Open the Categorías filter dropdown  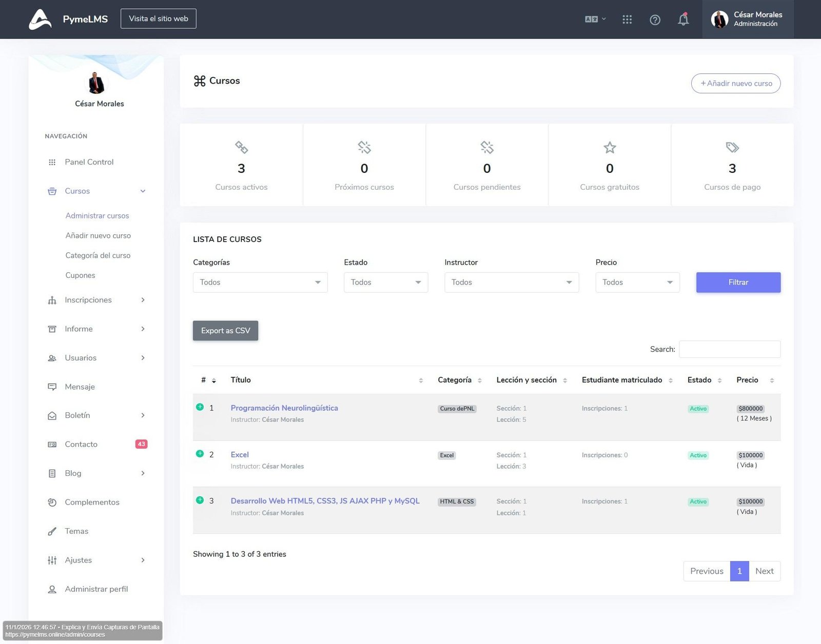click(x=260, y=283)
